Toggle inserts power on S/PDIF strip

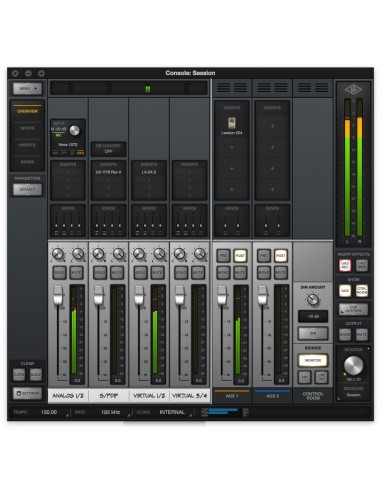coord(122,165)
